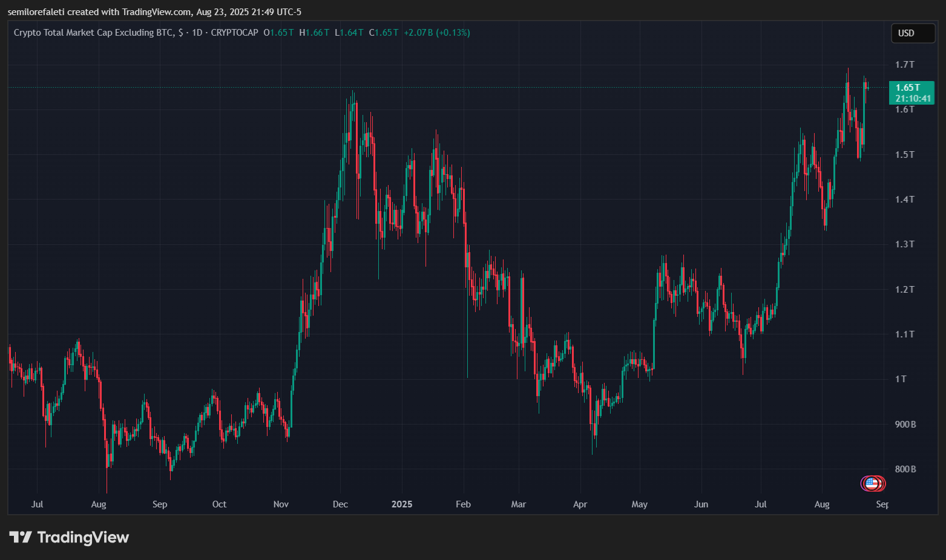Open the USD currency selector
Image resolution: width=946 pixels, height=560 pixels.
(x=913, y=33)
